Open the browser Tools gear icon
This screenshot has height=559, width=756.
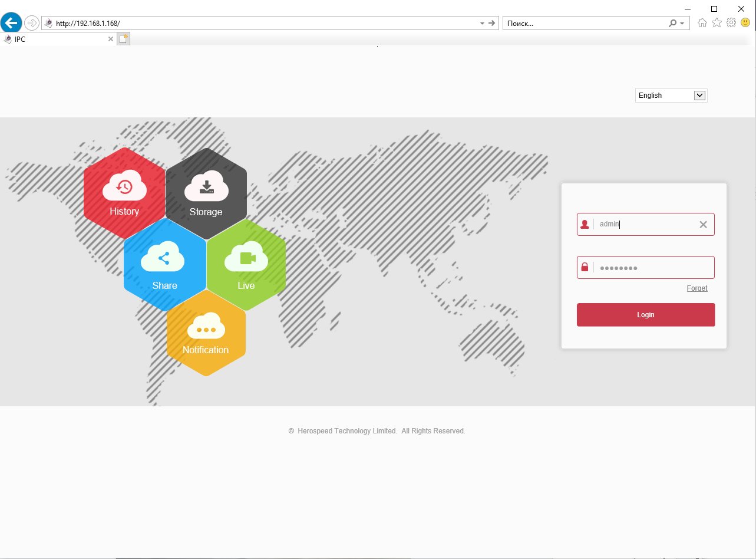[x=731, y=23]
